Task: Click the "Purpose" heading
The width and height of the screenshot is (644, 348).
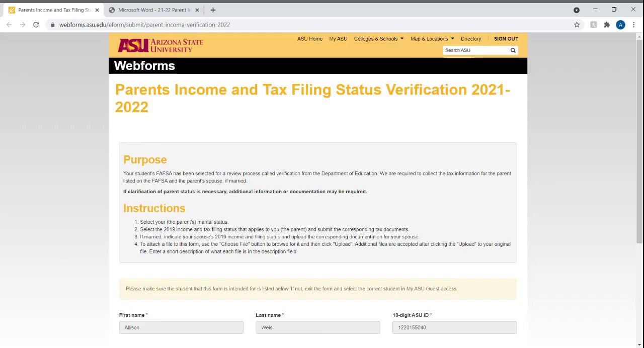Action: click(x=145, y=159)
